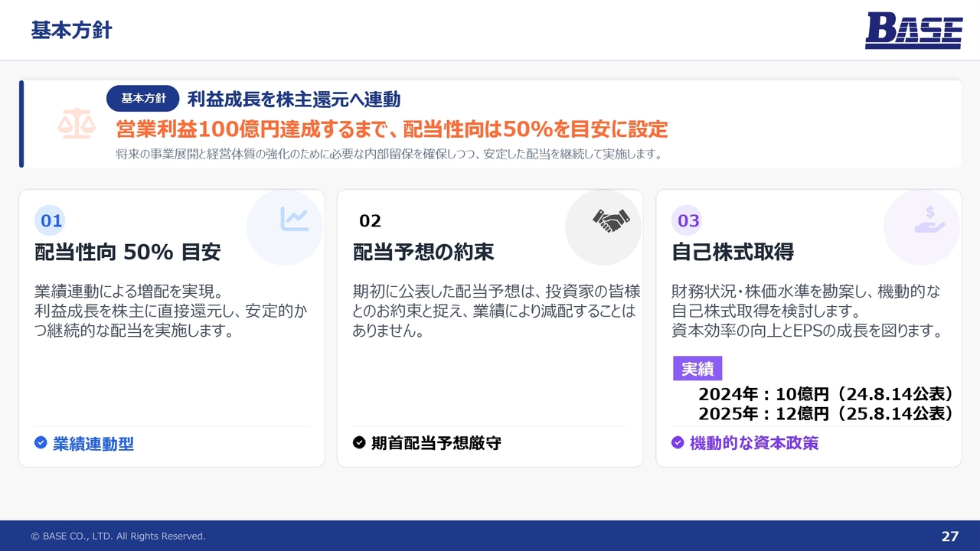Click the handshake icon

click(x=611, y=221)
